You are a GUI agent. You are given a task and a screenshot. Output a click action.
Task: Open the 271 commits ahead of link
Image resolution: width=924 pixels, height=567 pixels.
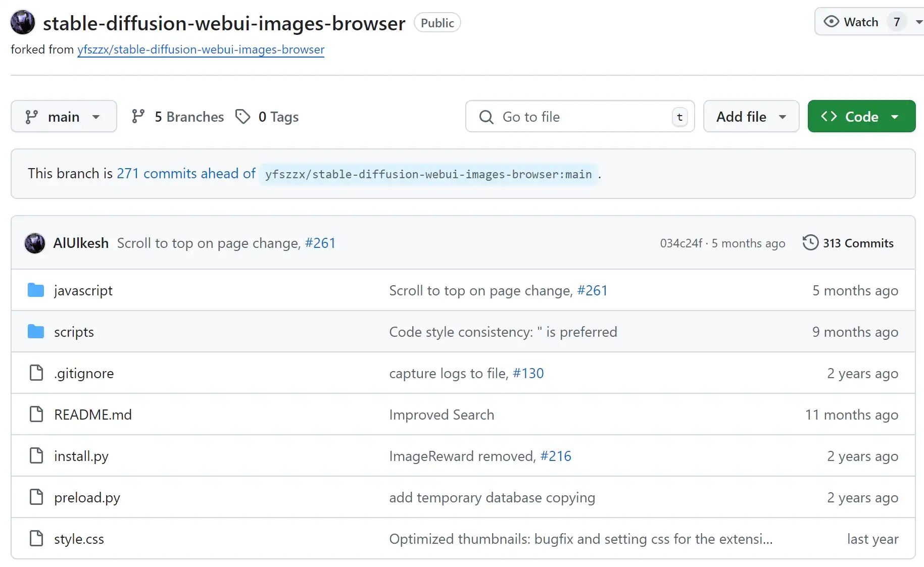click(186, 174)
